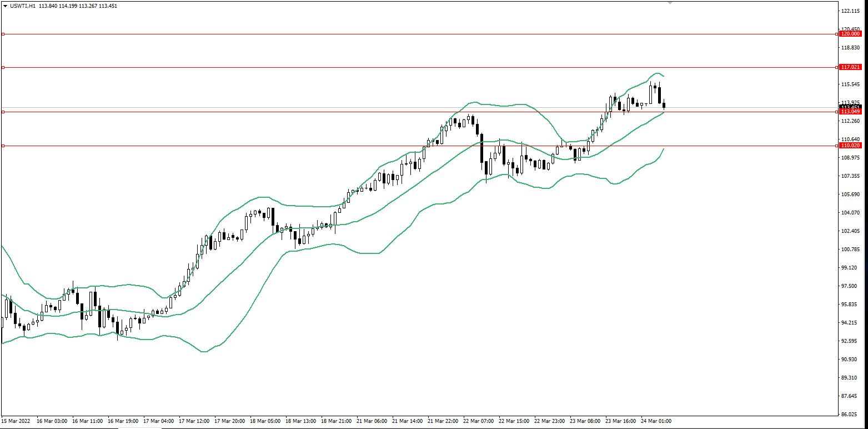Click the 18 Mar 21:00 time label
Image resolution: width=868 pixels, height=429 pixels.
(x=336, y=421)
